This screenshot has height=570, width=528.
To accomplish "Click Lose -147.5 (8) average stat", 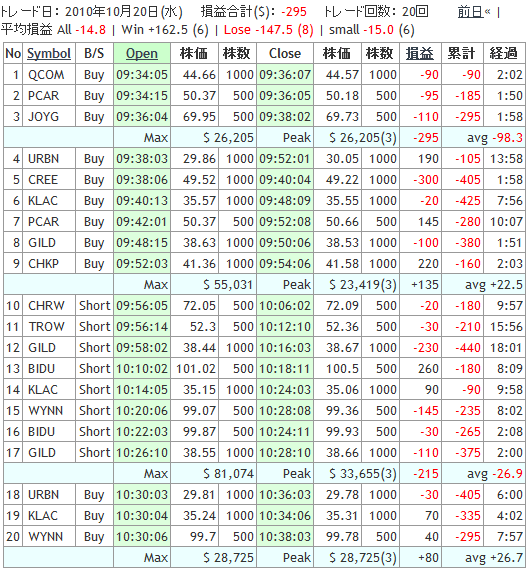I will point(268,30).
